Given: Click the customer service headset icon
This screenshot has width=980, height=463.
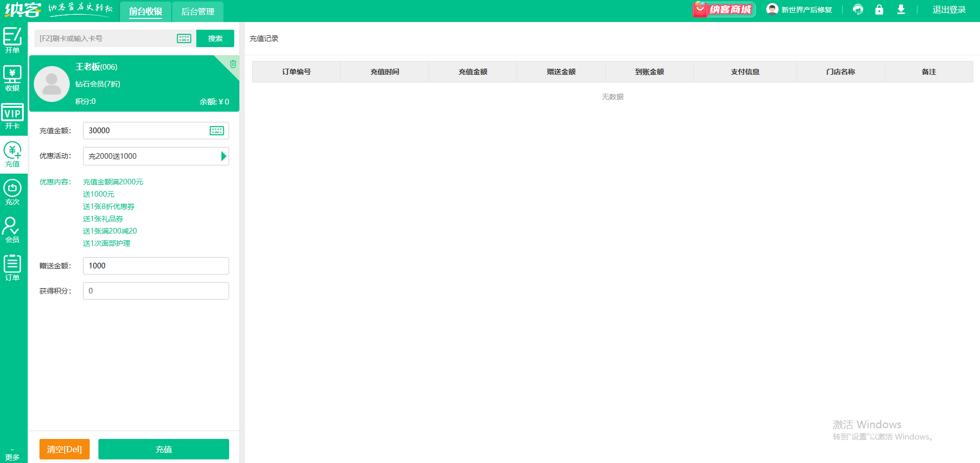Looking at the screenshot, I should [x=857, y=10].
